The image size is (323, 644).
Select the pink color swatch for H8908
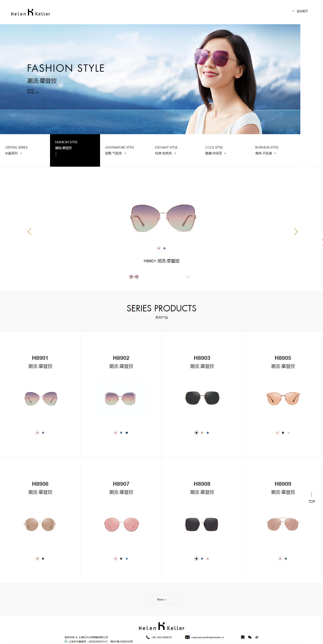click(x=208, y=558)
